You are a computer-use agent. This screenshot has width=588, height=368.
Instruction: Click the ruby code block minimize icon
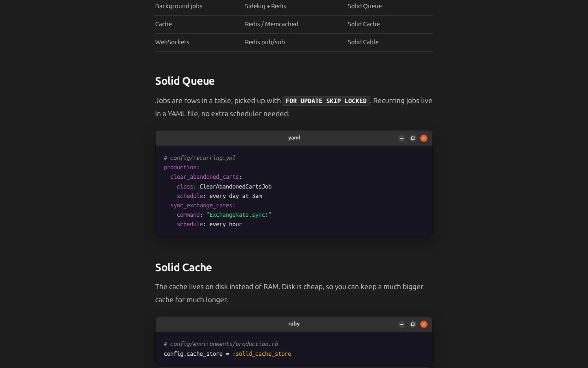tap(402, 324)
